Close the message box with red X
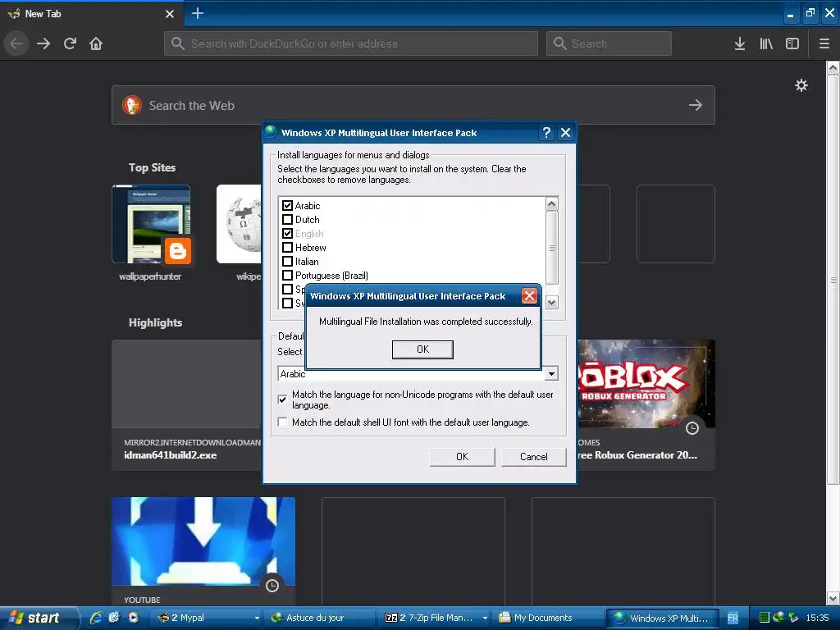 click(529, 295)
